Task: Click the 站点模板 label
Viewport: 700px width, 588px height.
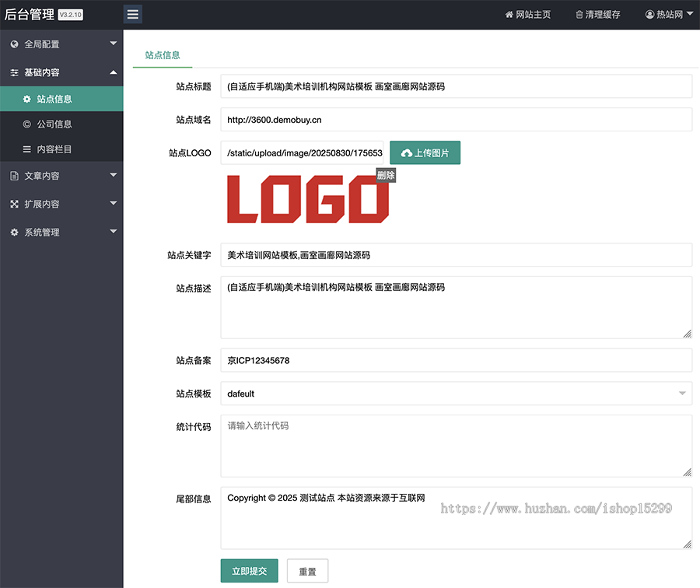Action: click(x=194, y=394)
